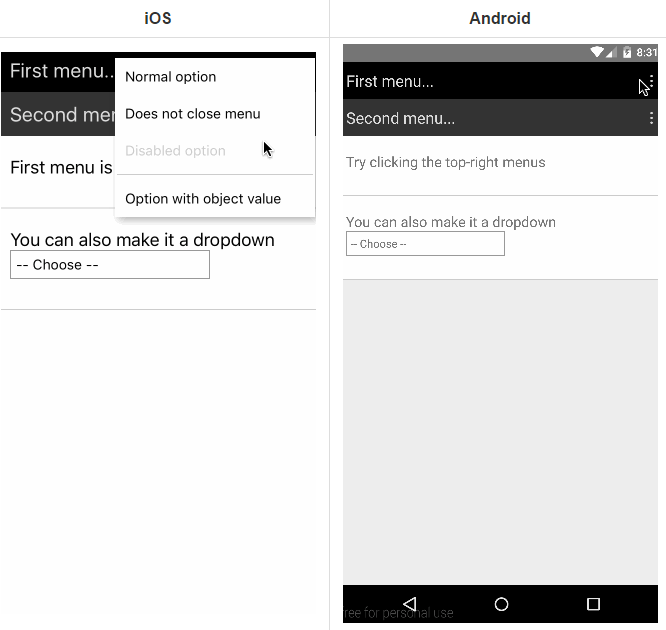Click 'Try clicking the top-right menus' text
The width and height of the screenshot is (666, 630).
(x=446, y=162)
